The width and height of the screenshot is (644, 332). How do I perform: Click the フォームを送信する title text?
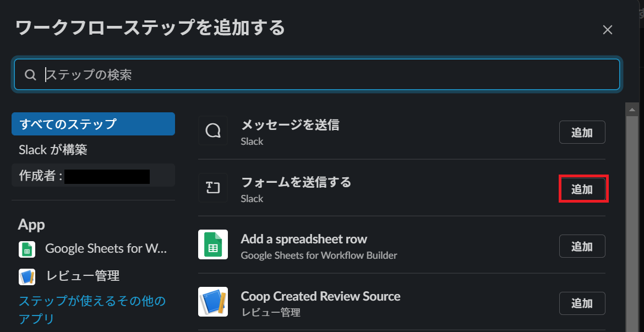click(x=296, y=182)
